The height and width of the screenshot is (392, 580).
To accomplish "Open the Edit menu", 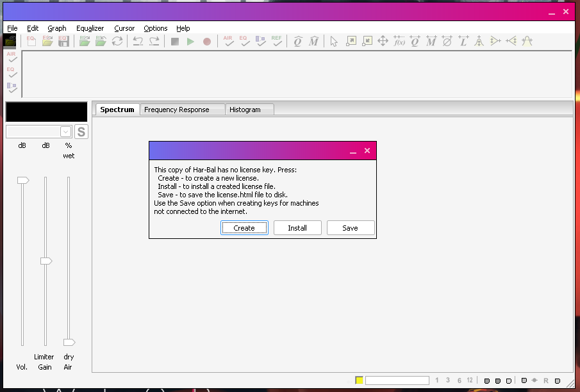I will [33, 28].
